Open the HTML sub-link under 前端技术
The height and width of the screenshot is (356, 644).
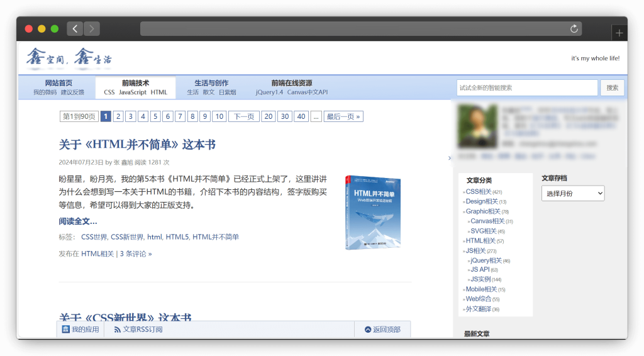159,92
